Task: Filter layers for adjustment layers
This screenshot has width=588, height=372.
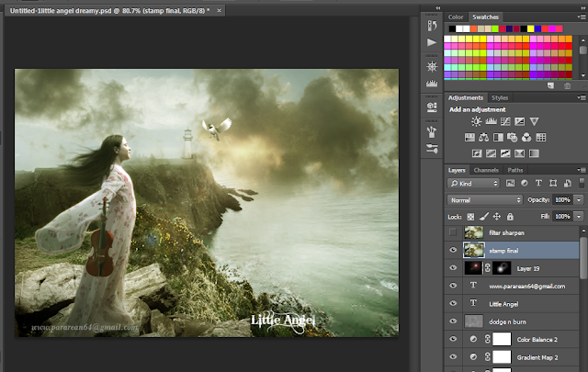Action: [x=525, y=183]
